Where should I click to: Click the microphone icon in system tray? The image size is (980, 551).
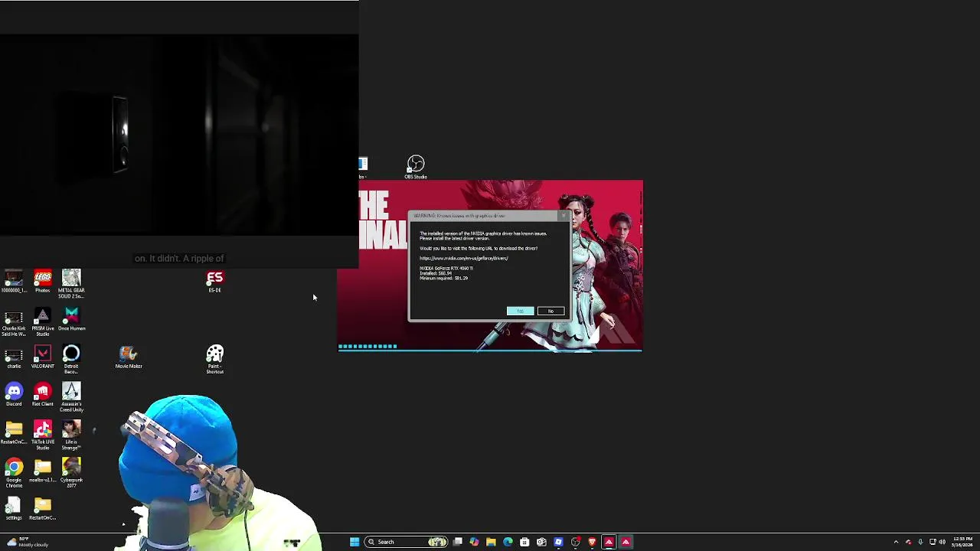pyautogui.click(x=920, y=542)
